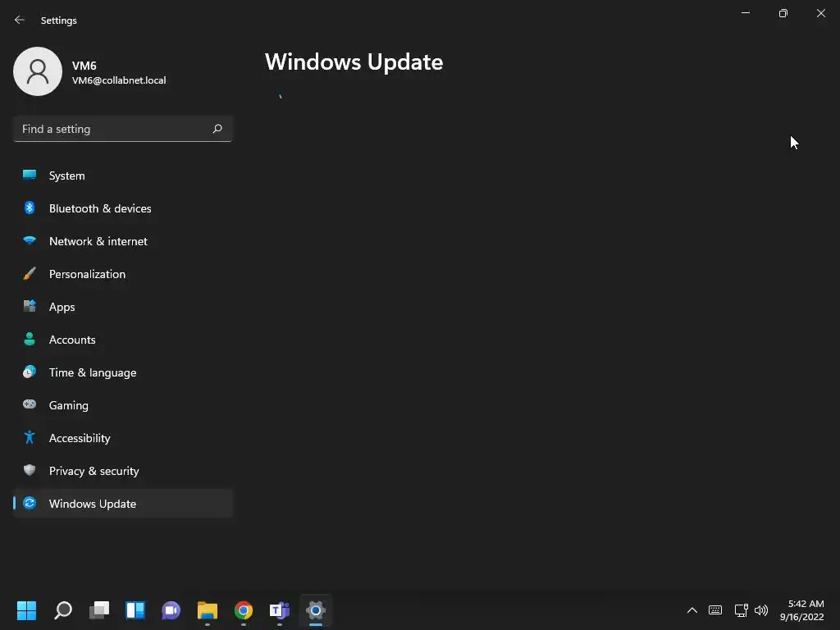Open touch keyboard from tray
Viewport: 840px width, 630px height.
tap(715, 610)
